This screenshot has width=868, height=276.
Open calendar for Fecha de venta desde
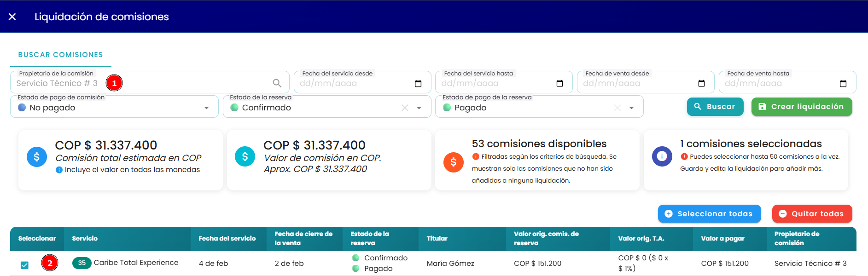coord(701,83)
